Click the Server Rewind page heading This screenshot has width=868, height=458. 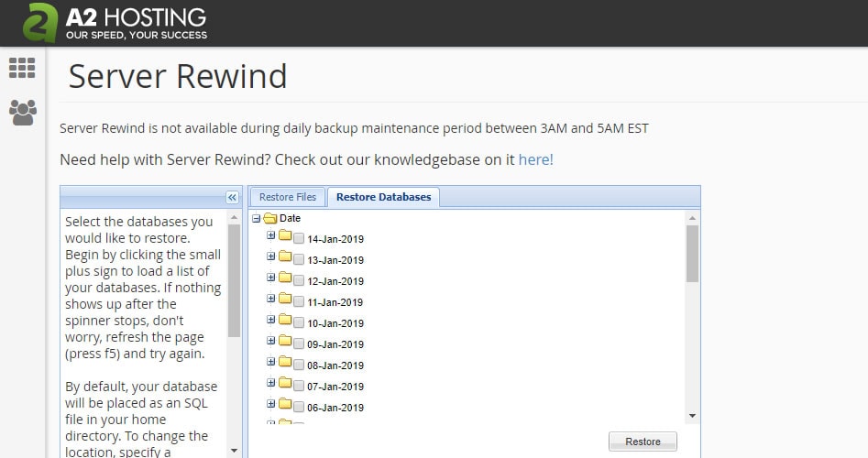click(178, 76)
